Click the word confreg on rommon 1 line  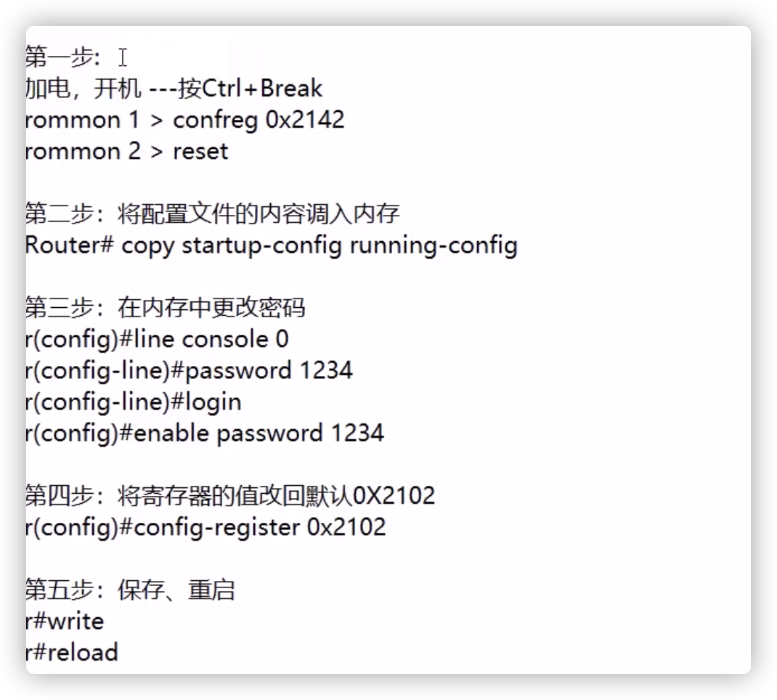pos(215,120)
